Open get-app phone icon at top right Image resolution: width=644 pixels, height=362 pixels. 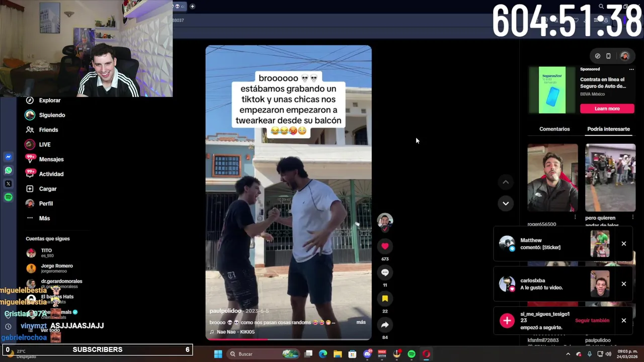tap(608, 56)
